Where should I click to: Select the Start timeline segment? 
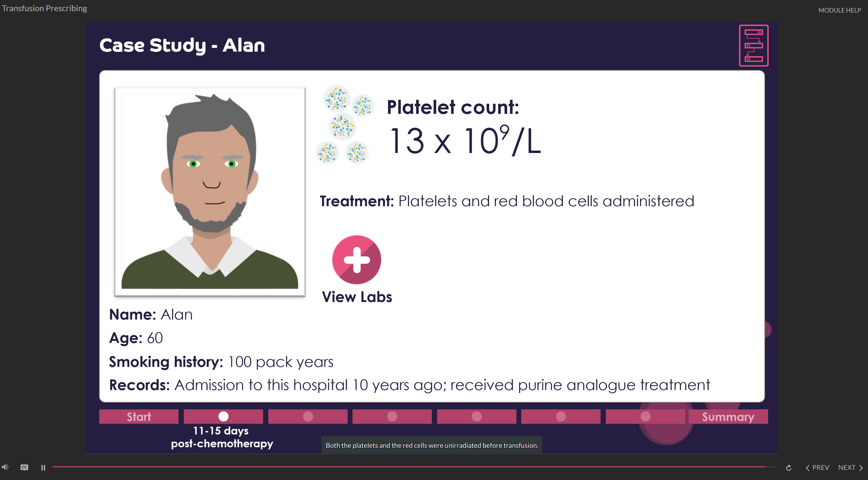[x=139, y=417]
